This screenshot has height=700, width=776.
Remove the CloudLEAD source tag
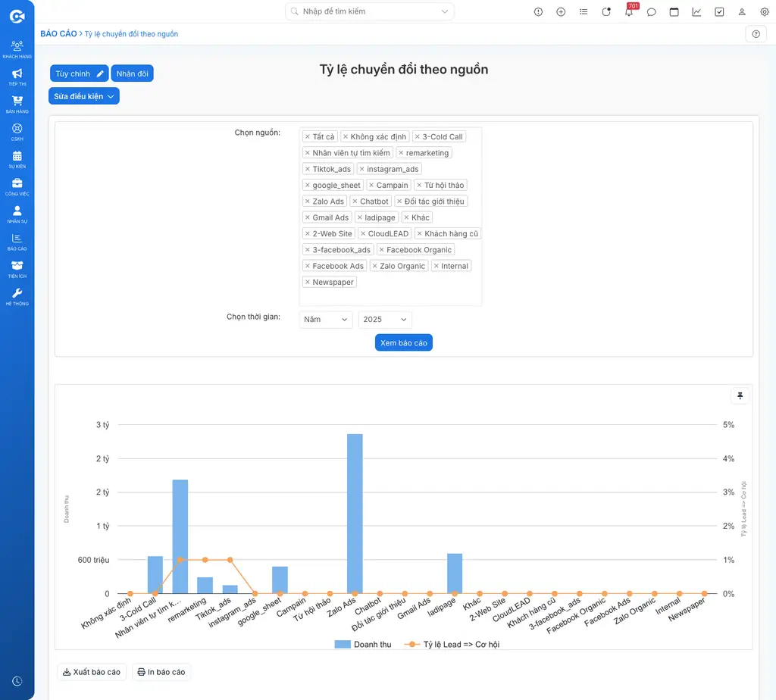point(363,233)
